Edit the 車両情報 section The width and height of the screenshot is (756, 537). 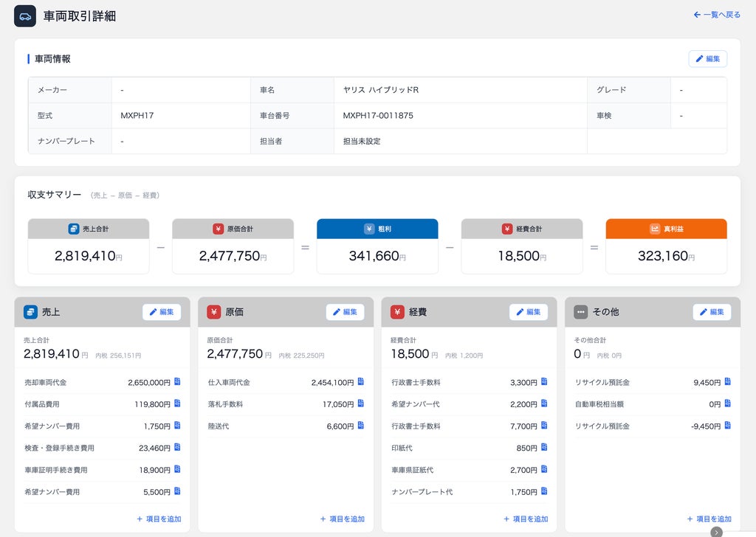tap(707, 59)
